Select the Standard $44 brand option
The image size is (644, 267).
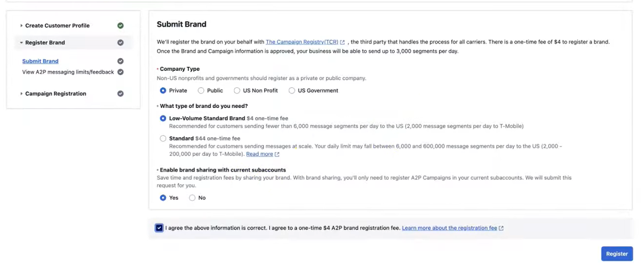pos(163,138)
